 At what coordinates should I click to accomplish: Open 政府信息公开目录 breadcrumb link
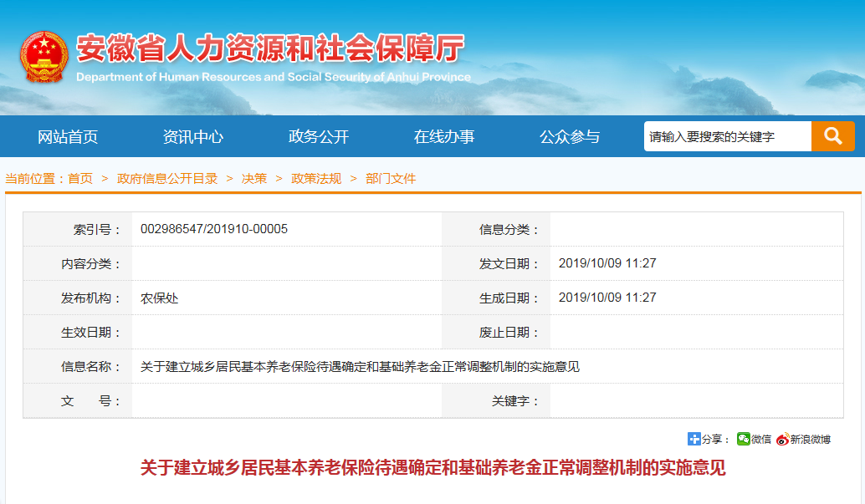pyautogui.click(x=167, y=178)
